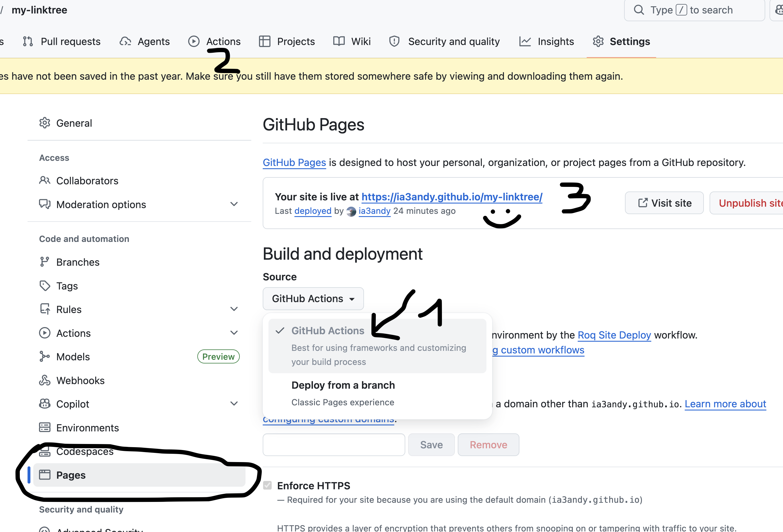Image resolution: width=783 pixels, height=532 pixels.
Task: Open the live site URL link
Action: [452, 197]
